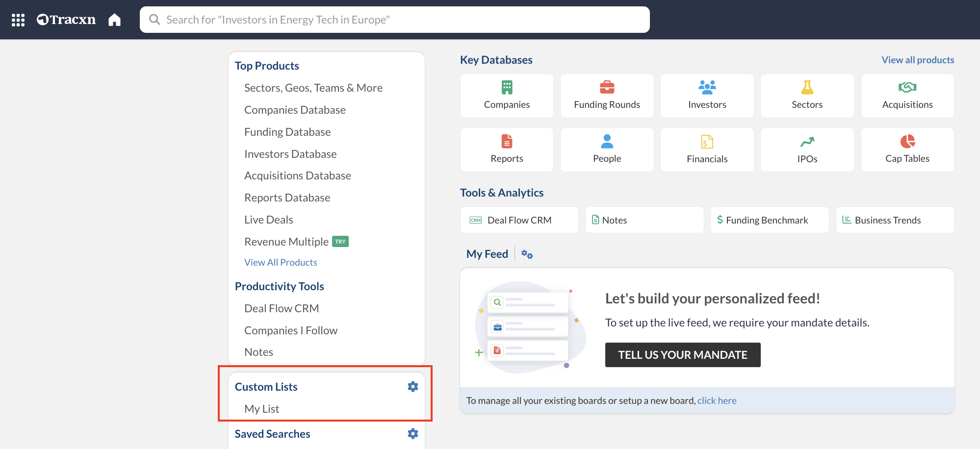The height and width of the screenshot is (449, 980).
Task: Select Live Deals in Top Products
Action: click(268, 220)
